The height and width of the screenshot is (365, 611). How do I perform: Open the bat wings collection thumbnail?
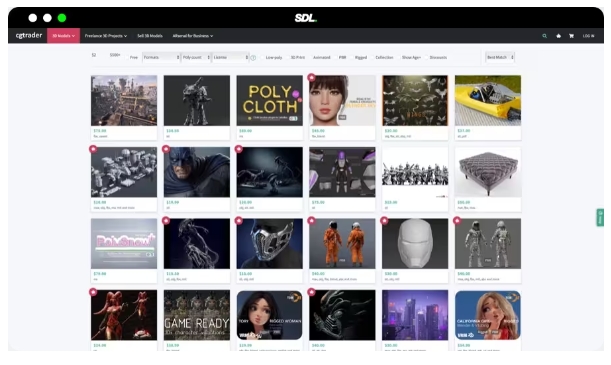click(x=415, y=101)
